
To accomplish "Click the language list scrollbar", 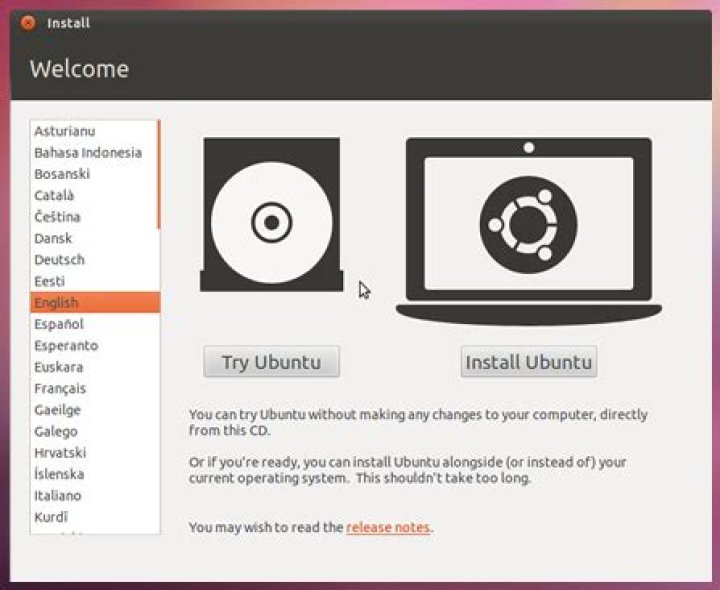I will (x=158, y=174).
